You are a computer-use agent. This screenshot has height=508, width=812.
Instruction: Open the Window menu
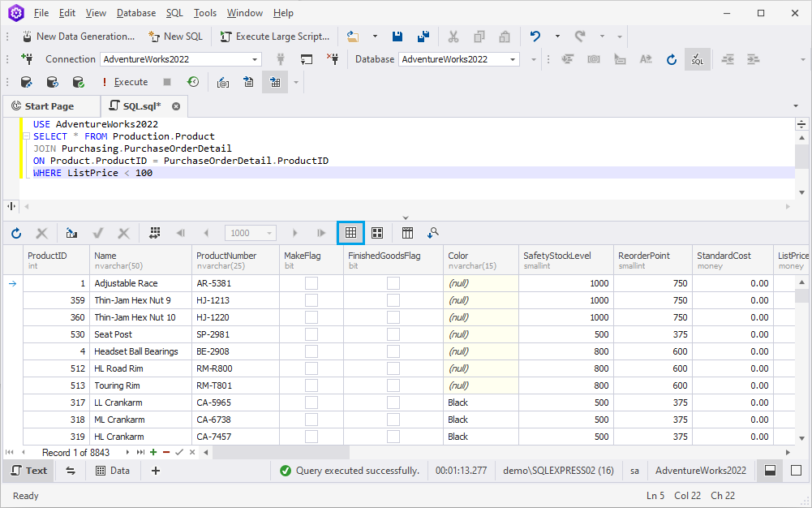click(x=244, y=13)
